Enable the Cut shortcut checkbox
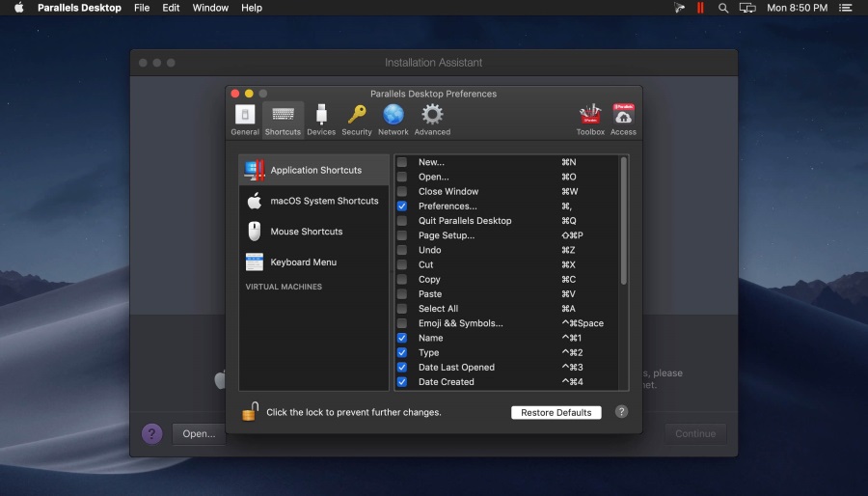Screen dimensions: 868x496 click(x=402, y=264)
